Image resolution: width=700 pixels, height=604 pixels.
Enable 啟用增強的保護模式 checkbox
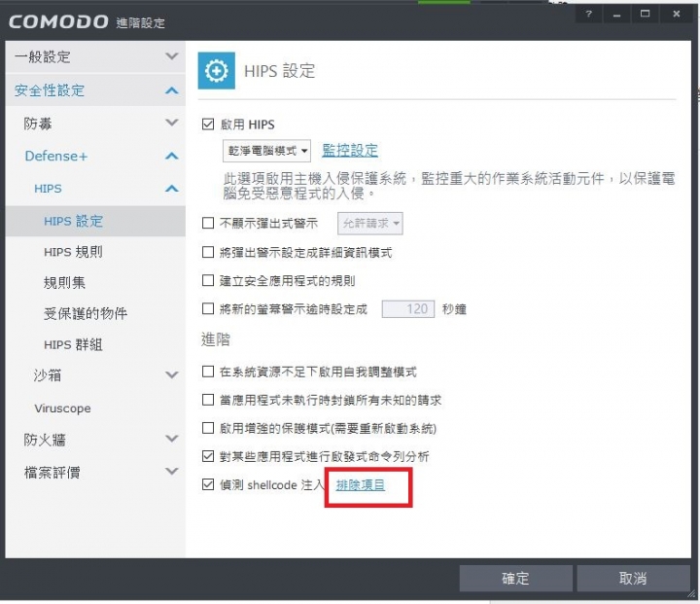tap(208, 428)
